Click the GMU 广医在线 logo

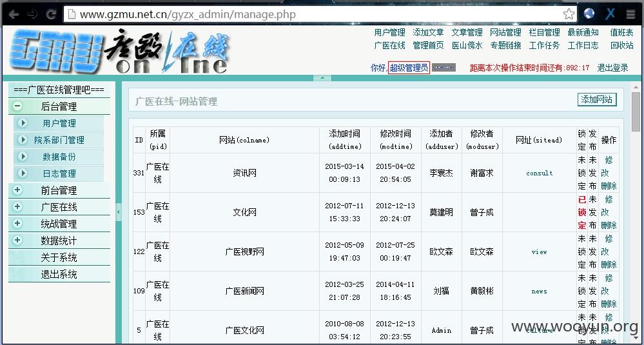(x=119, y=52)
